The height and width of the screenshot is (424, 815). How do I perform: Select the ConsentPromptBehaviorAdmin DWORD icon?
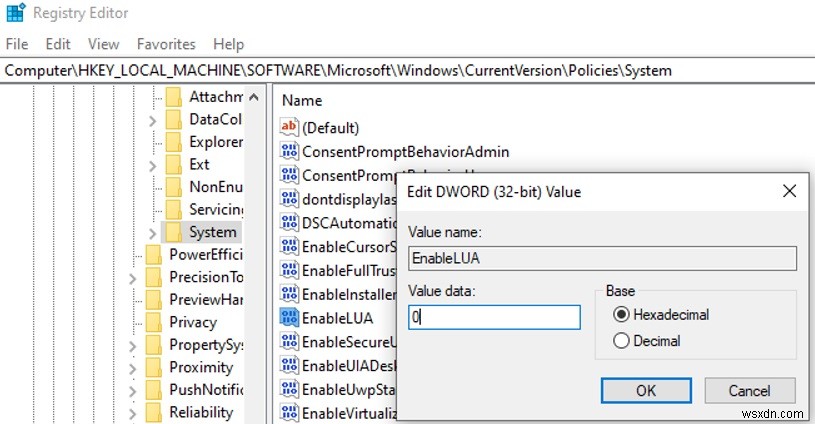coord(290,151)
